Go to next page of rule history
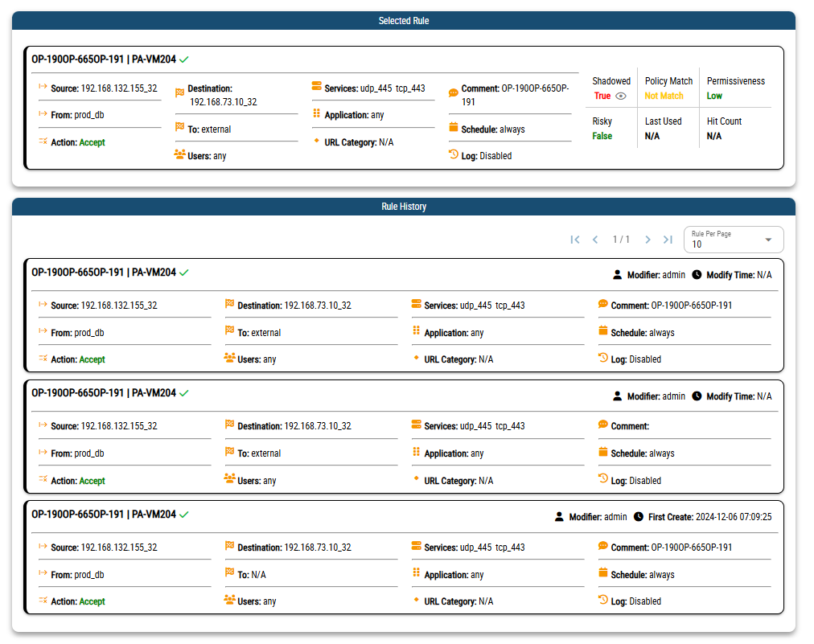This screenshot has height=644, width=814. pos(647,240)
